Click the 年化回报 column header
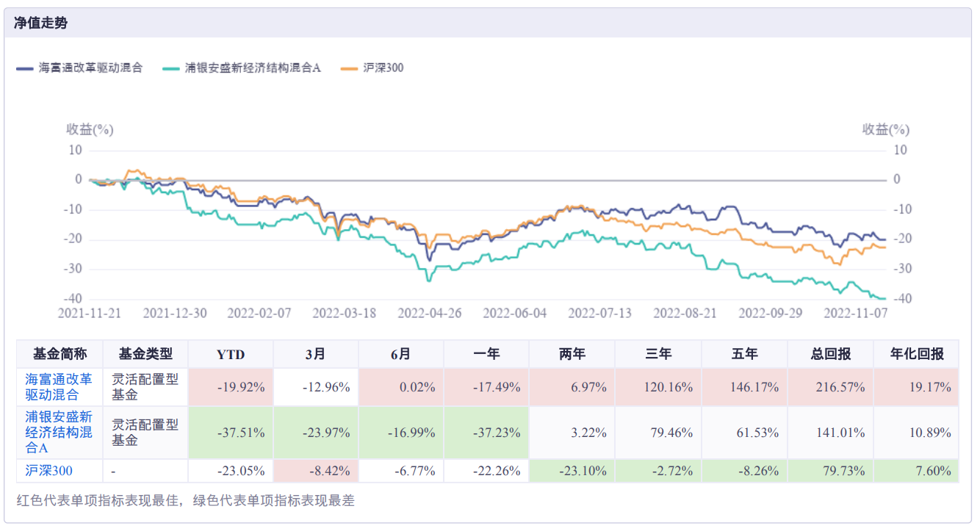This screenshot has width=980, height=531. (916, 354)
